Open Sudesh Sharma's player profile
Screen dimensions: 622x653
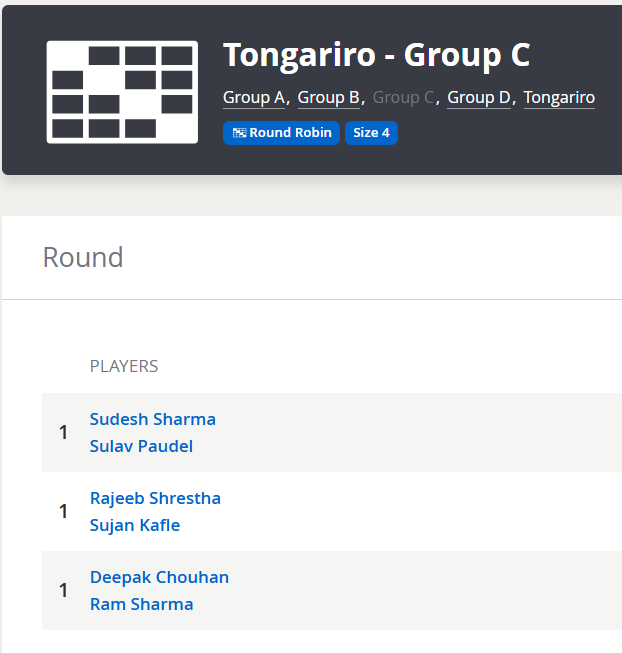pyautogui.click(x=153, y=419)
